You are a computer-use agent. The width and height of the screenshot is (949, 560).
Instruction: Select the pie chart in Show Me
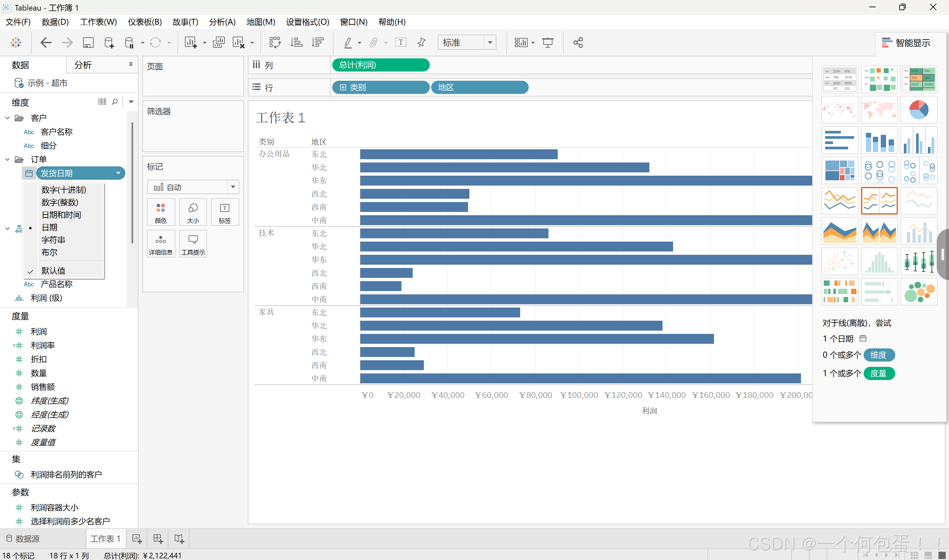(x=918, y=110)
